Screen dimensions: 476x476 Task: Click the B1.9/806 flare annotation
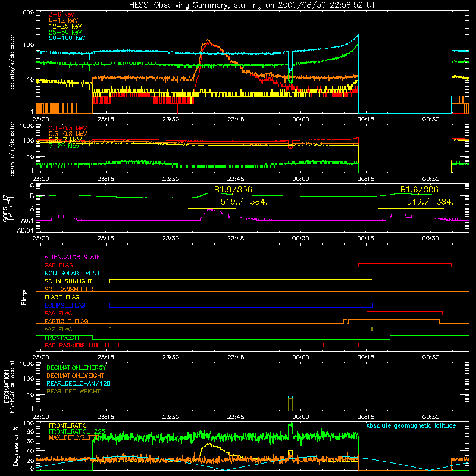233,189
